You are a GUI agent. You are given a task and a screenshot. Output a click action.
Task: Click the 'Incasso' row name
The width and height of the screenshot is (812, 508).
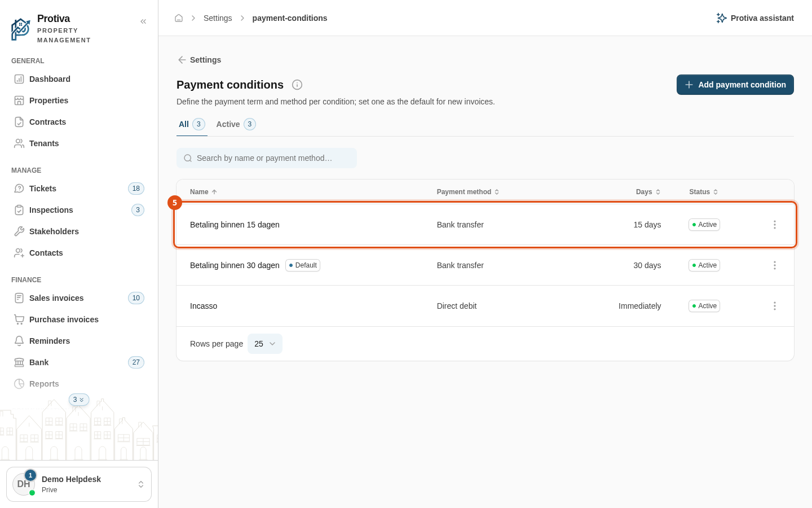click(x=204, y=306)
